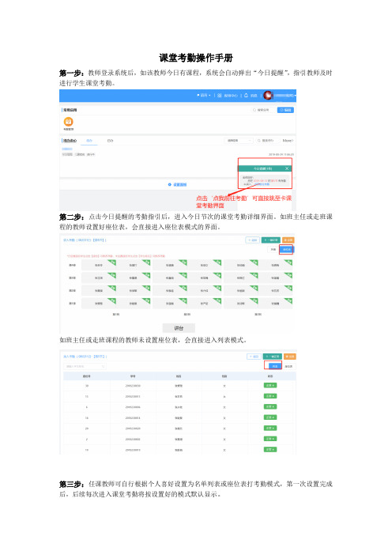The image size is (392, 555).
Task: Click the blue gear settings-panel icon
Action: 170,184
